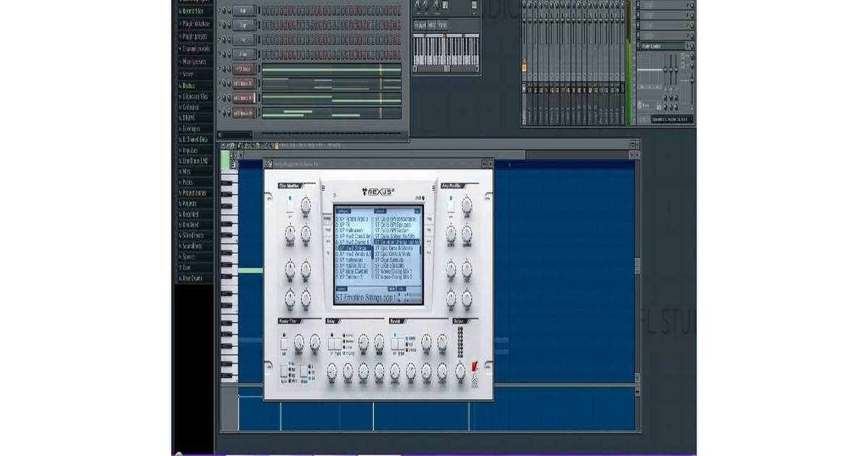This screenshot has height=456, width=868.
Task: Expand the Impulses folder in browser
Action: pos(189,151)
